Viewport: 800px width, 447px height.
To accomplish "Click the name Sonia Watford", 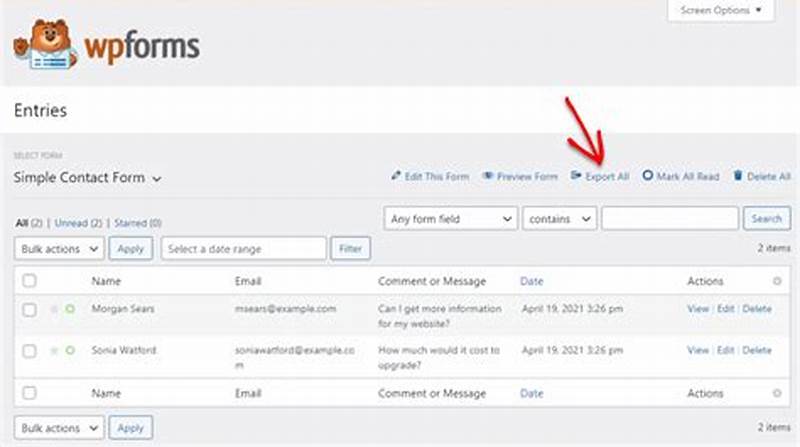I will click(124, 350).
